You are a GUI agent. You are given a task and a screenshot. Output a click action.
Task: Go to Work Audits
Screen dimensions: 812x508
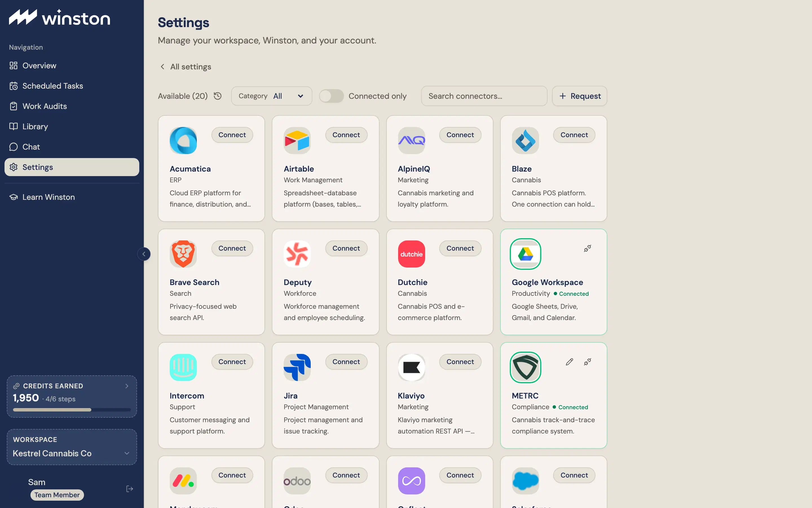(x=71, y=106)
